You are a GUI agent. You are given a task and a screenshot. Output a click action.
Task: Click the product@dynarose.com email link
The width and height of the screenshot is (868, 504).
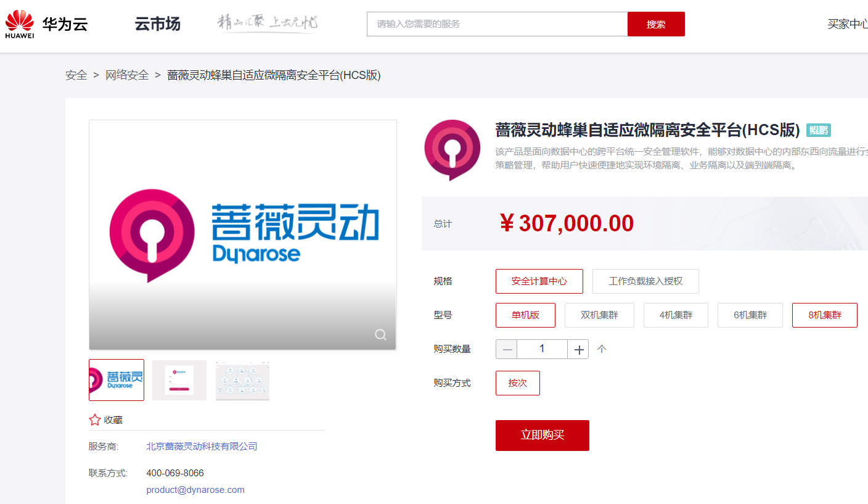(x=195, y=490)
